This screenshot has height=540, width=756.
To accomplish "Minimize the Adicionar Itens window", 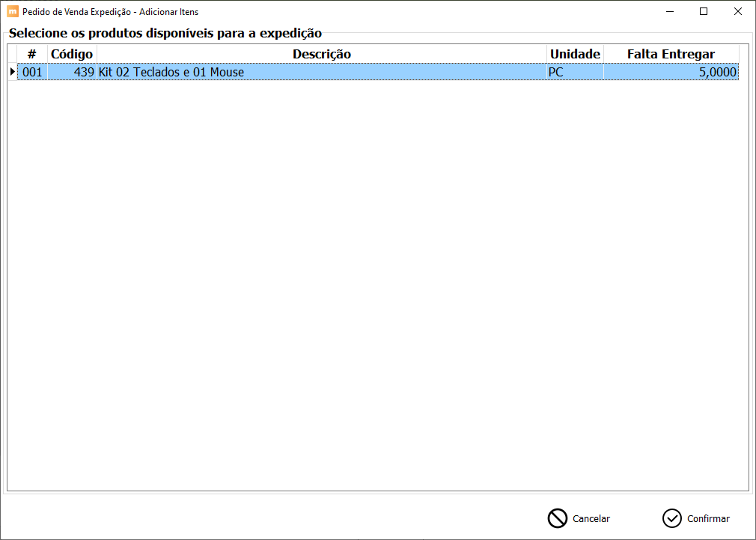I will coord(668,12).
